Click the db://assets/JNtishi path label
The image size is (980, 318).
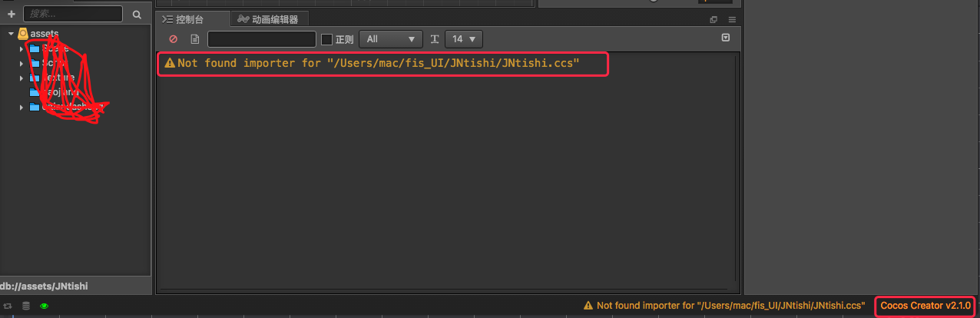(x=44, y=286)
